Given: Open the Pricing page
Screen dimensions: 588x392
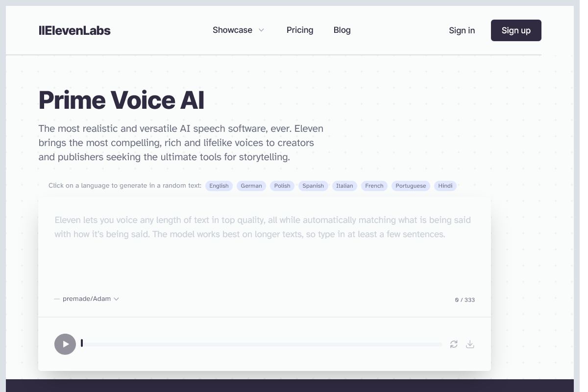Looking at the screenshot, I should coord(300,30).
